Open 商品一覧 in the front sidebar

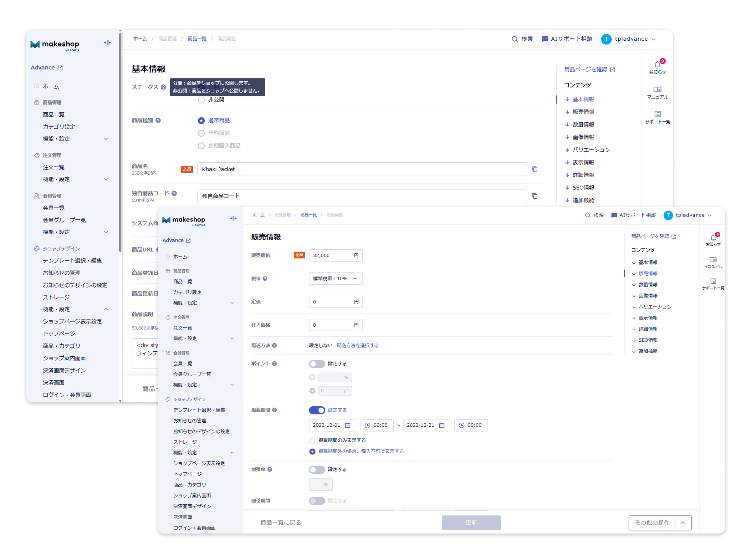182,282
